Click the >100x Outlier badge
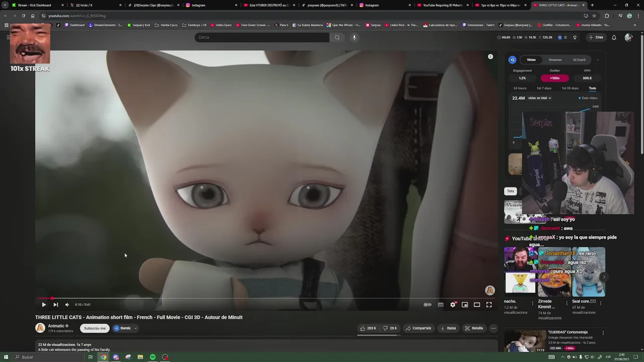This screenshot has width=644, height=362. (x=554, y=78)
